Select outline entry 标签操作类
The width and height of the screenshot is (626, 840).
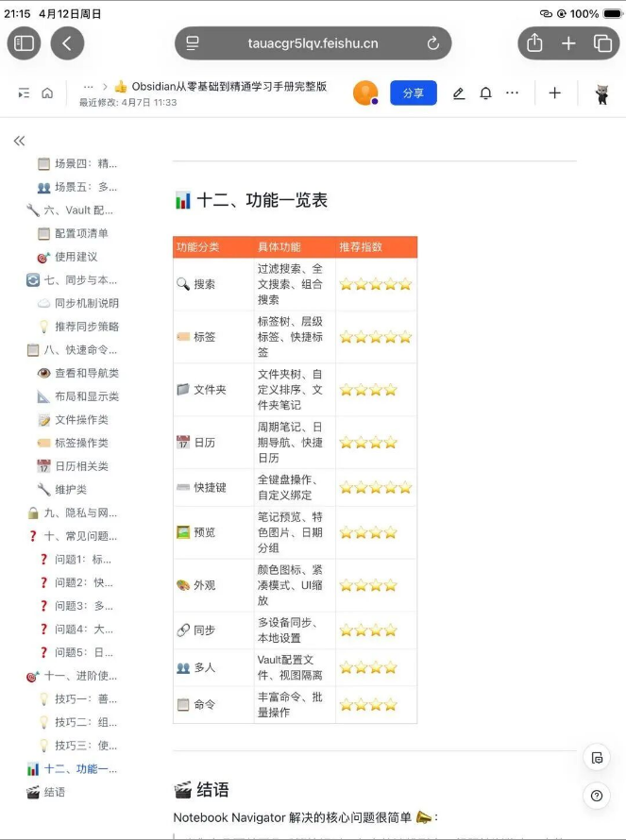coord(73,443)
